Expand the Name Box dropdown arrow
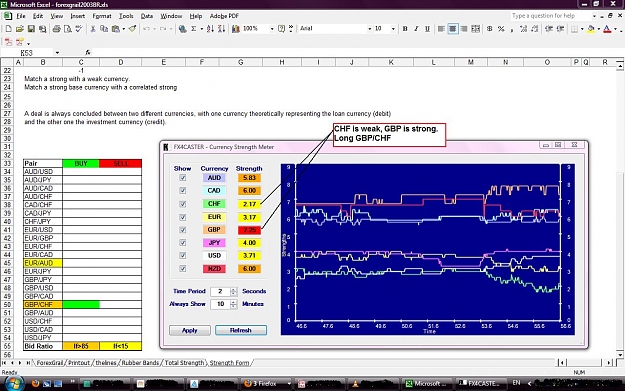This screenshot has width=625, height=391. pos(57,53)
